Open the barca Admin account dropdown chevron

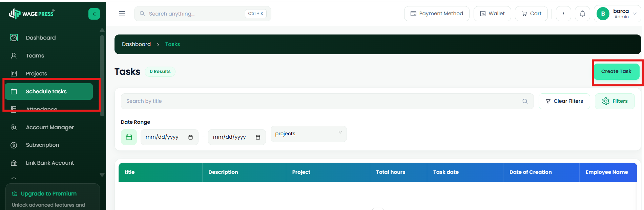(x=635, y=14)
